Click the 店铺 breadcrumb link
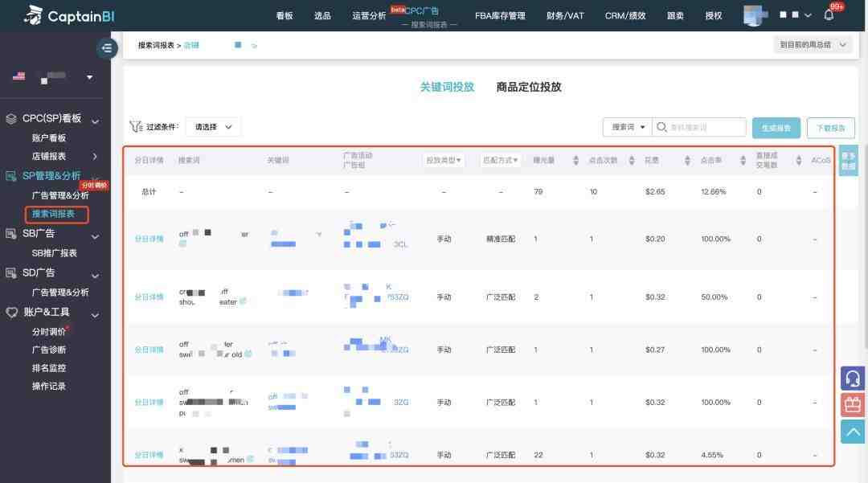868x483 pixels. 191,45
